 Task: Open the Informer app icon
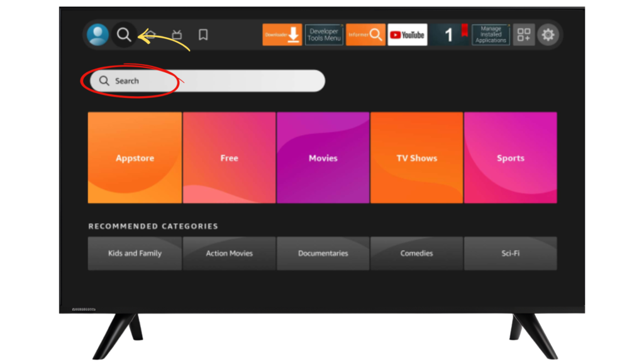tap(365, 35)
